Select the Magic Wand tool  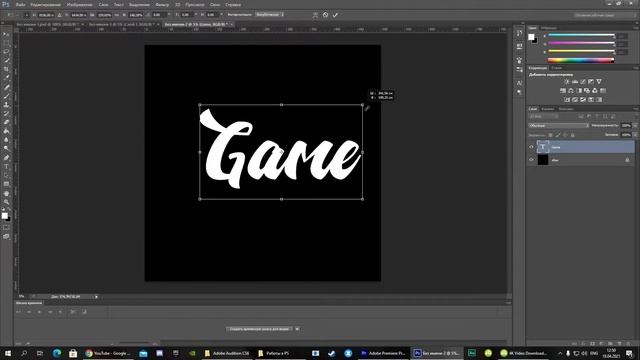tap(6, 60)
